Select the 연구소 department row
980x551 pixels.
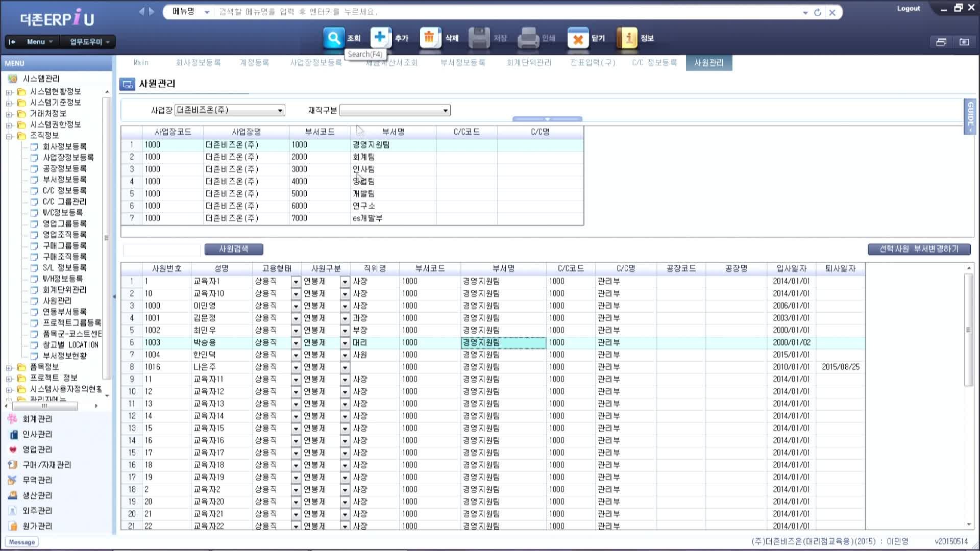tap(352, 206)
